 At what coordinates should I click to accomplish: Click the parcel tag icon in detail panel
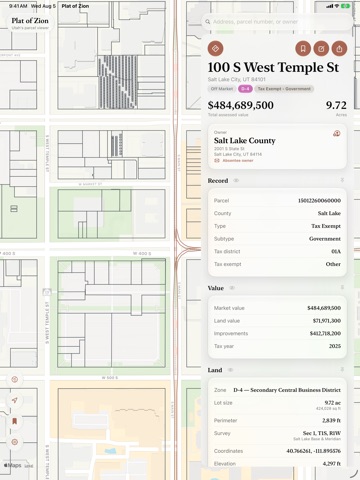pyautogui.click(x=215, y=48)
